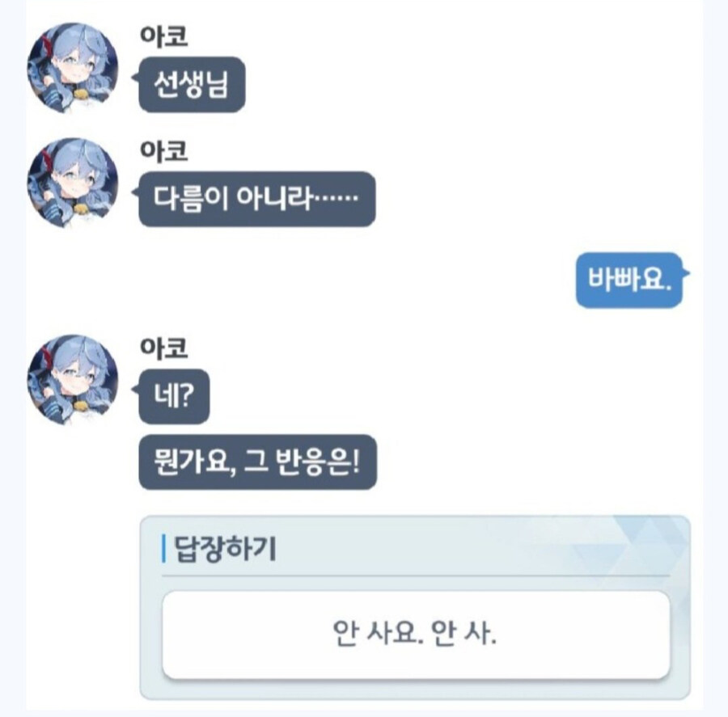Tap Ako's avatar beside the 선생님 message
The height and width of the screenshot is (717, 728).
[x=73, y=68]
